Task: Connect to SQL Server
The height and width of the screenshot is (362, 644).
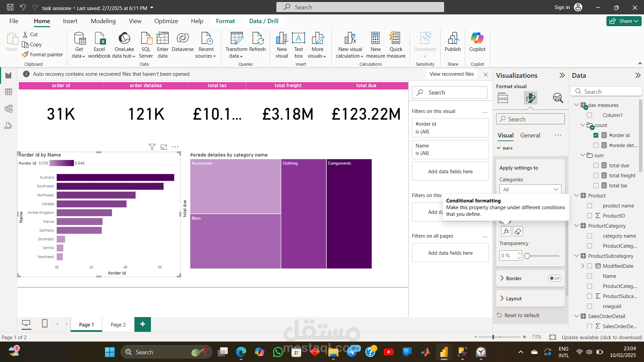Action: 146,45
